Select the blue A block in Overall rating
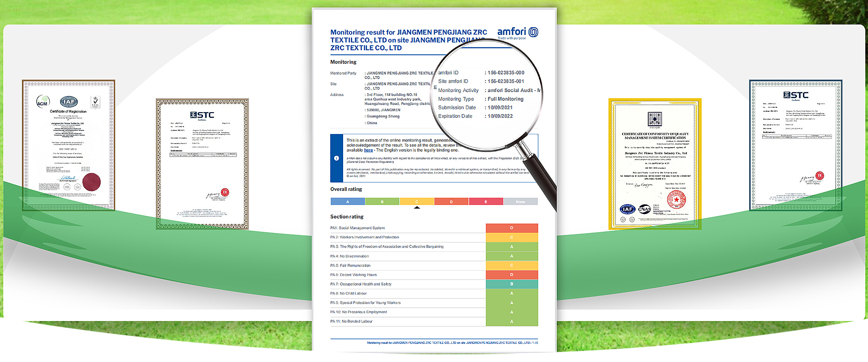The height and width of the screenshot is (362, 868). point(348,202)
